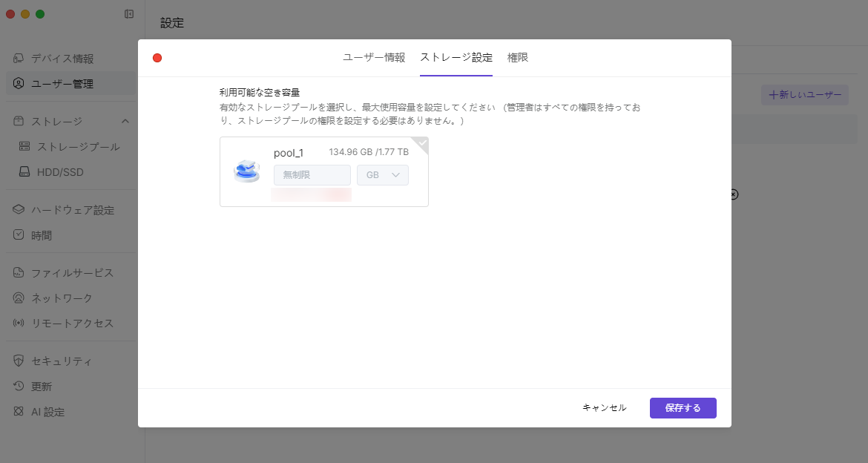
Task: Open the Network (ネットワーク) icon
Action: pos(19,298)
